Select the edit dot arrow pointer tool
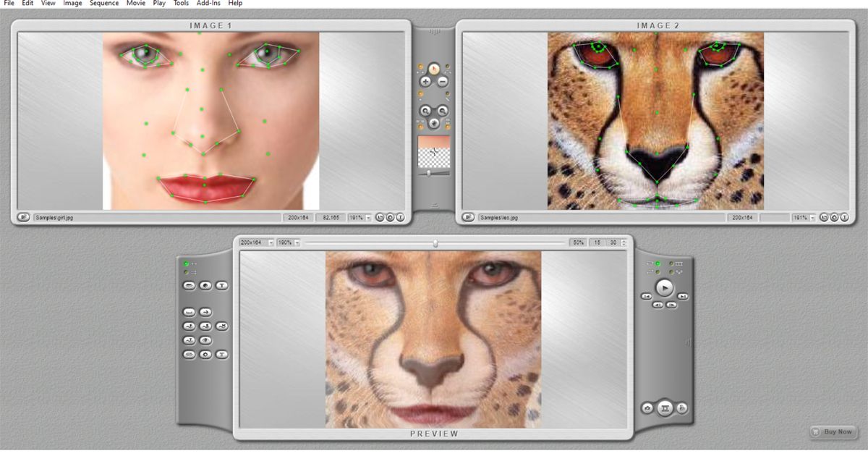Viewport: 868px width, 456px height. [x=434, y=68]
